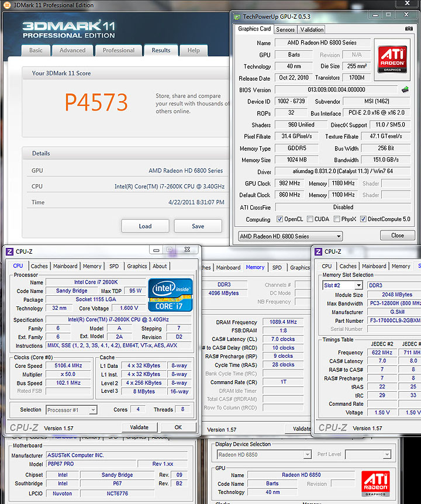Screen dimensions: 421x504
Task: Click the Multiplier x 50.0 value
Action: pos(68,374)
